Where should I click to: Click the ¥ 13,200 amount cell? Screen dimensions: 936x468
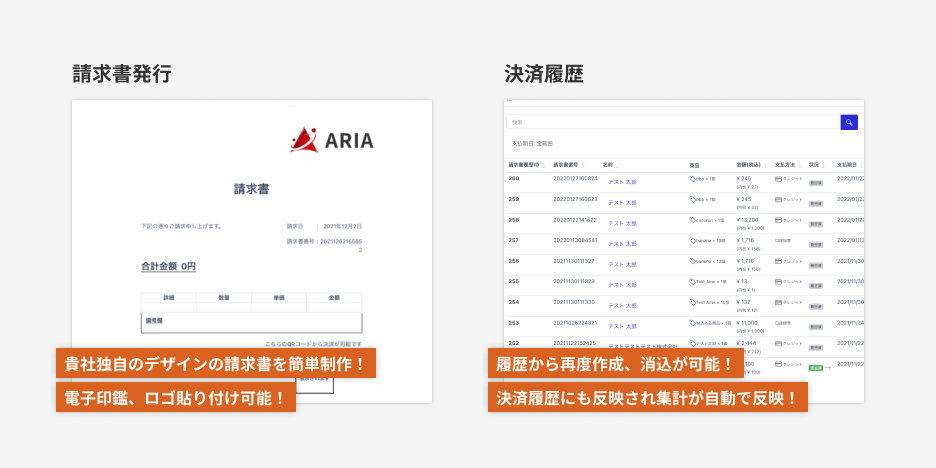749,220
